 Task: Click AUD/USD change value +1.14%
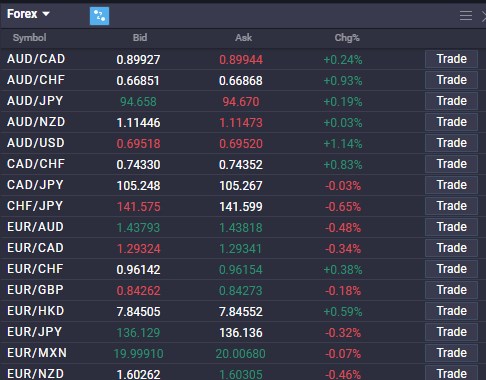click(343, 144)
